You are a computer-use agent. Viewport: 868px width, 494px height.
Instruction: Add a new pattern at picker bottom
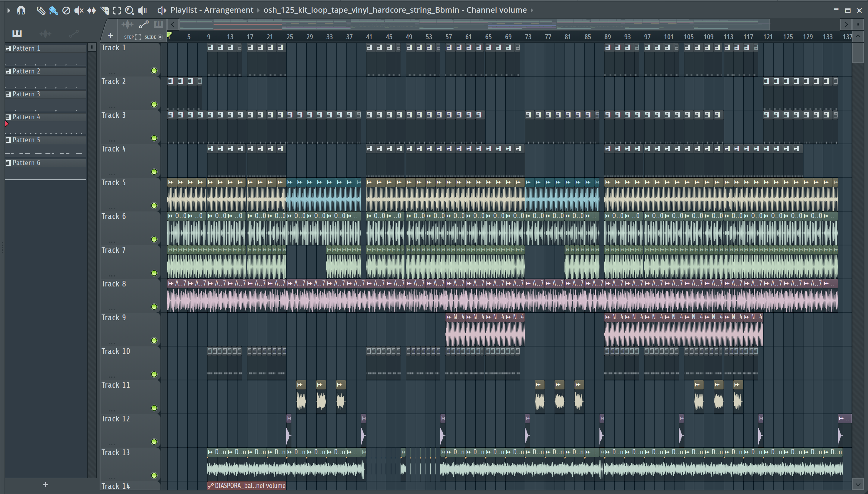click(x=46, y=485)
